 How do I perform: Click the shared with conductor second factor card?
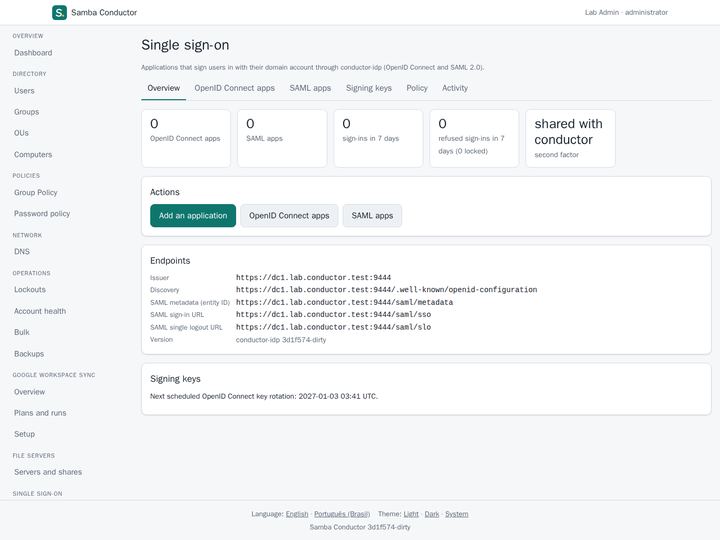(570, 138)
